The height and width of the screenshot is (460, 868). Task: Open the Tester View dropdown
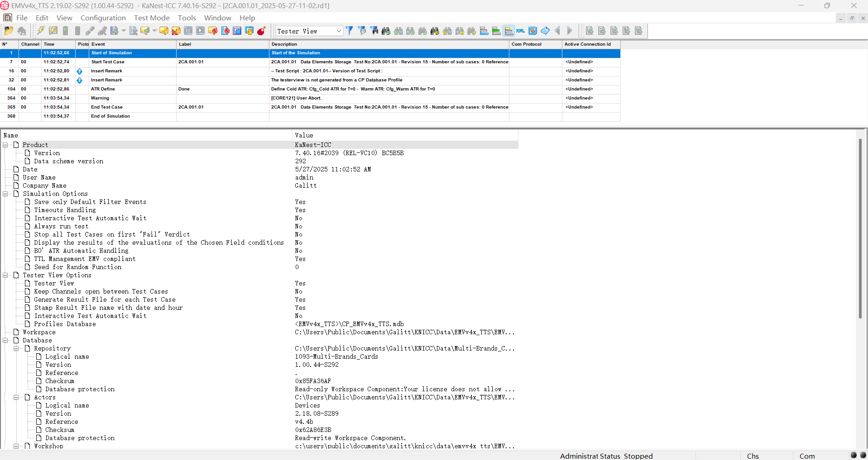338,31
